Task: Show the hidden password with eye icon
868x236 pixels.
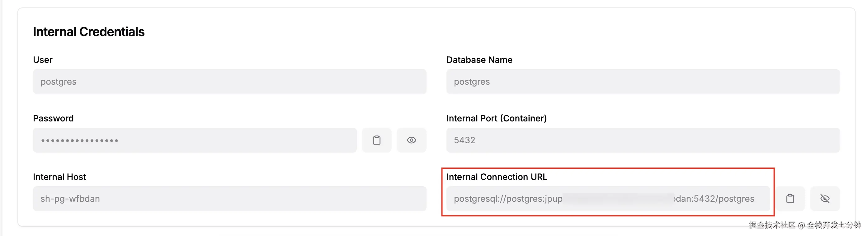Action: (411, 140)
